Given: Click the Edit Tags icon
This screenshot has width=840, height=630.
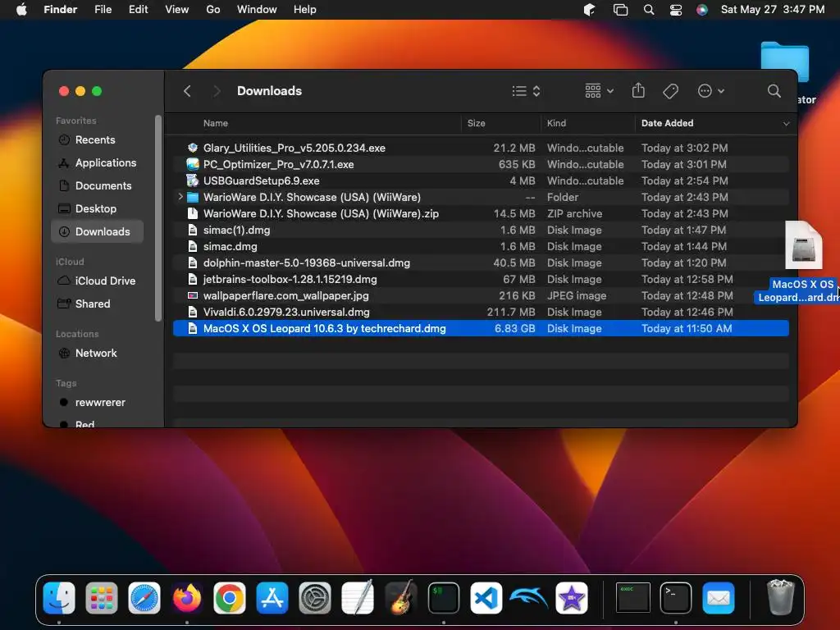Looking at the screenshot, I should (x=670, y=91).
